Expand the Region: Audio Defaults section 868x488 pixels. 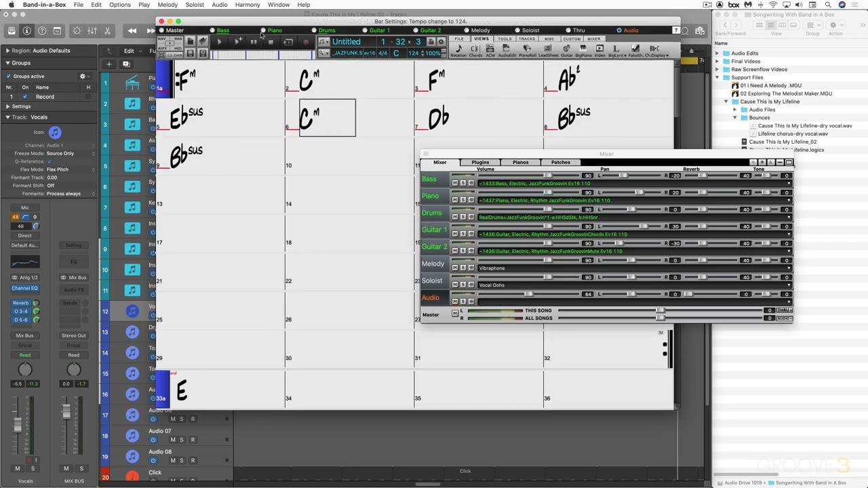coord(7,51)
